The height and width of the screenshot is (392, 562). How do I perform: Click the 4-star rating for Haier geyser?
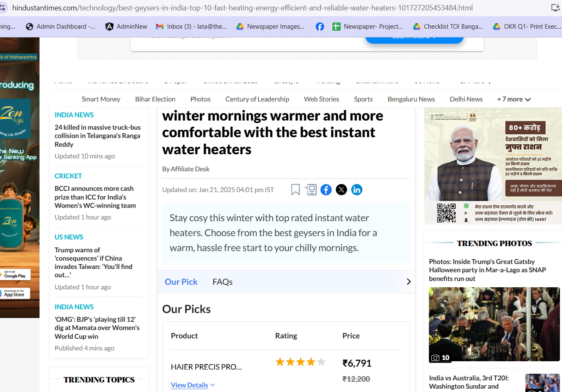tap(300, 362)
